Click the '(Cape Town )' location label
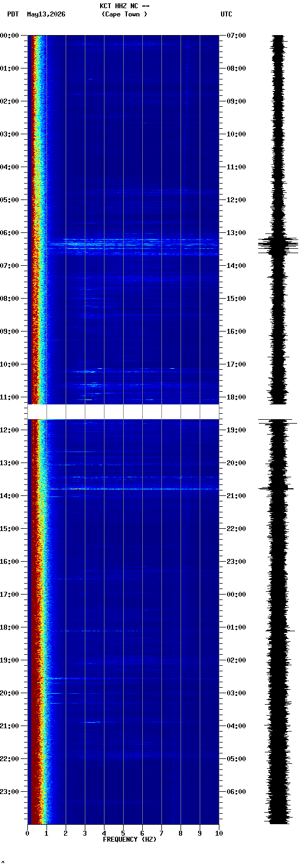 (x=125, y=14)
